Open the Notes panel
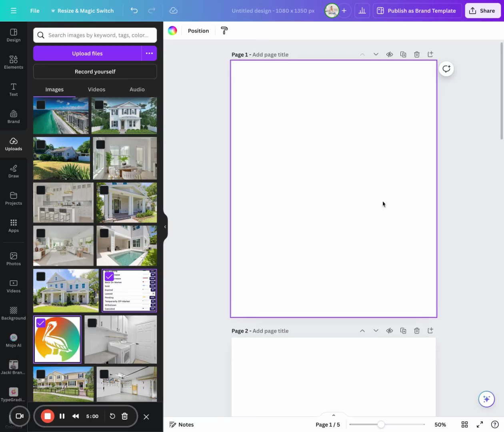Screen dimensions: 504x432 [182, 424]
